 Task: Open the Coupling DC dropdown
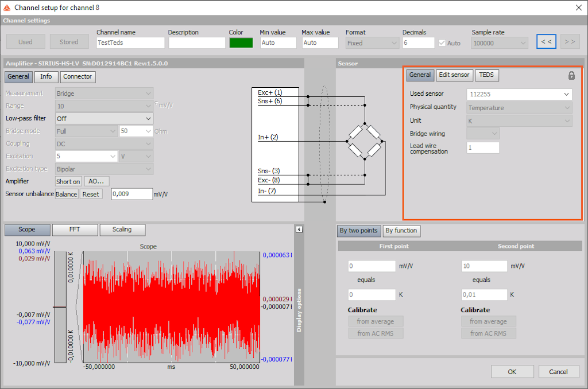[x=105, y=144]
